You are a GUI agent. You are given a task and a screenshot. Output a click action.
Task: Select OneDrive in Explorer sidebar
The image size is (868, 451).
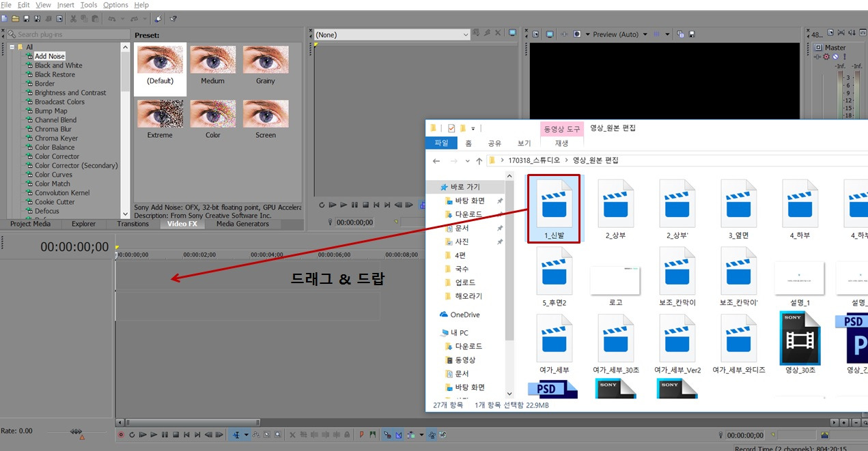464,315
